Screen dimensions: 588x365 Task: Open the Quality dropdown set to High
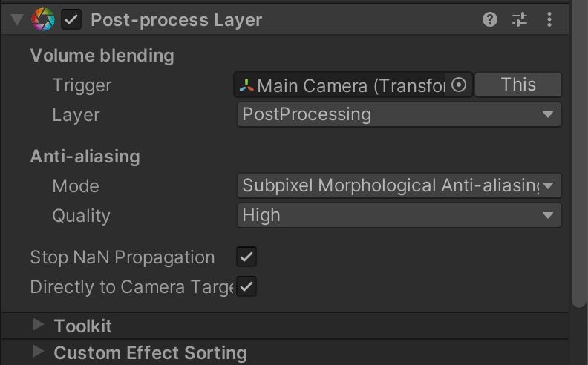click(x=401, y=216)
